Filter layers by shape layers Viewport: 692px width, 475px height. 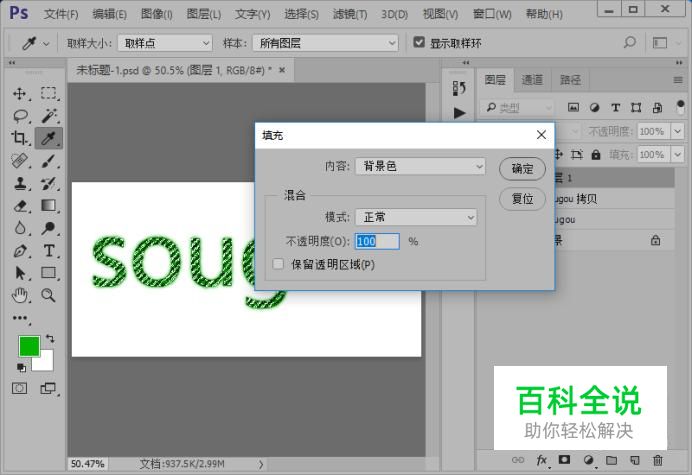[x=636, y=107]
